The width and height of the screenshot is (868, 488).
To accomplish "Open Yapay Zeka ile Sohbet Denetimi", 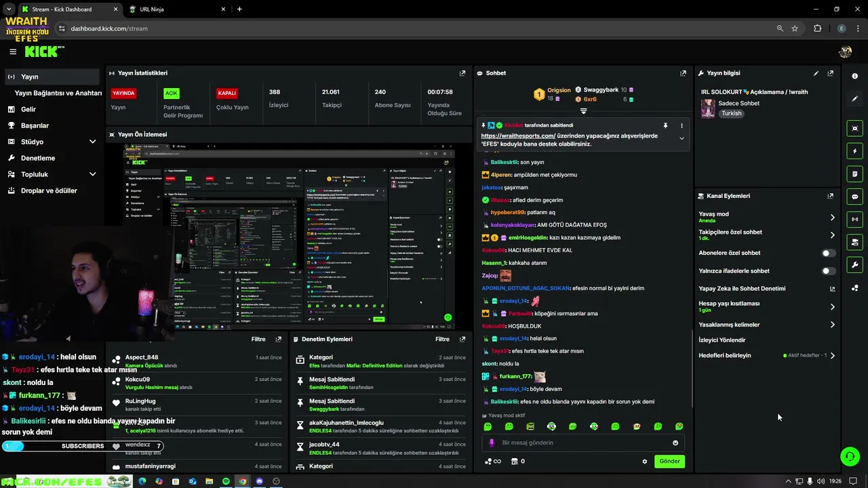I will 767,289.
